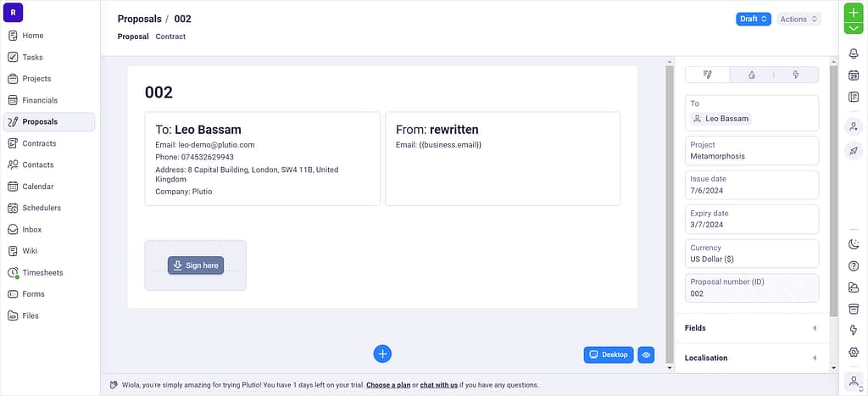Click the 002 proposal title heading
868x396 pixels.
point(159,92)
